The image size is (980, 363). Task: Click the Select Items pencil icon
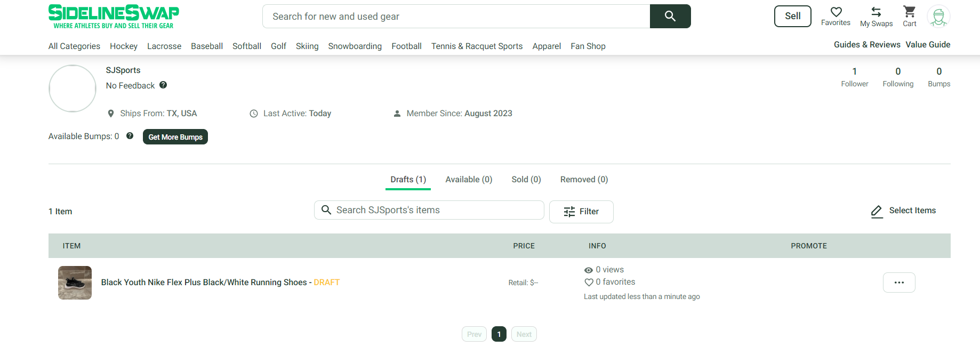point(877,212)
